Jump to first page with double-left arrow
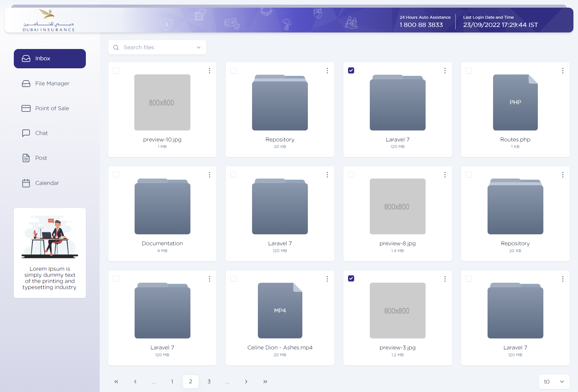Image resolution: width=578 pixels, height=392 pixels. tap(116, 382)
